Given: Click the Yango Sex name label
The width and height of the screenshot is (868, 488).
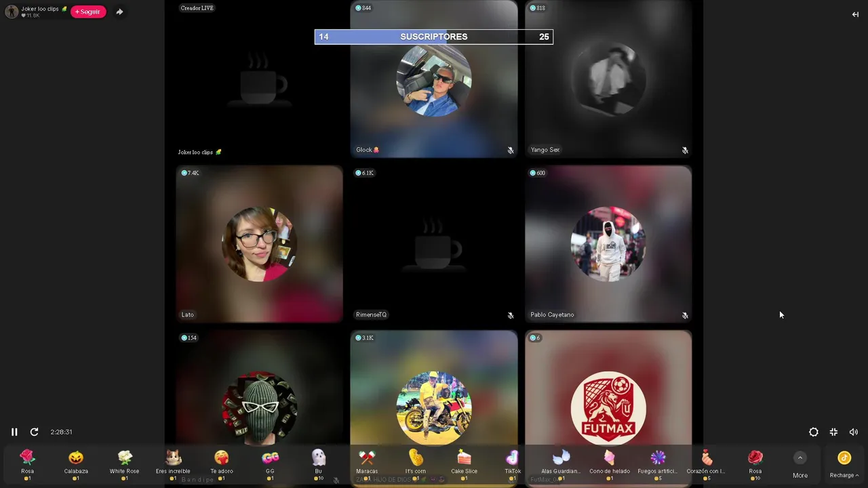Looking at the screenshot, I should [x=545, y=150].
